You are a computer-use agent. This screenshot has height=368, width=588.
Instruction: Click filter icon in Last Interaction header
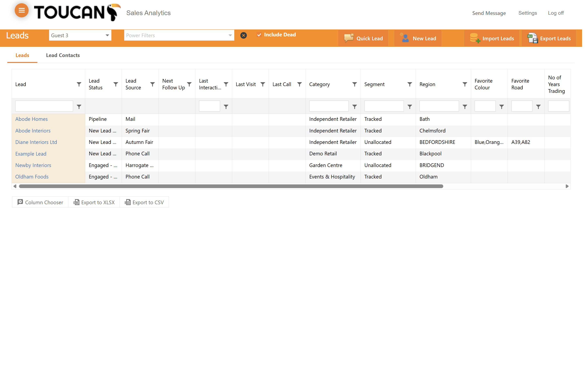coord(226,84)
